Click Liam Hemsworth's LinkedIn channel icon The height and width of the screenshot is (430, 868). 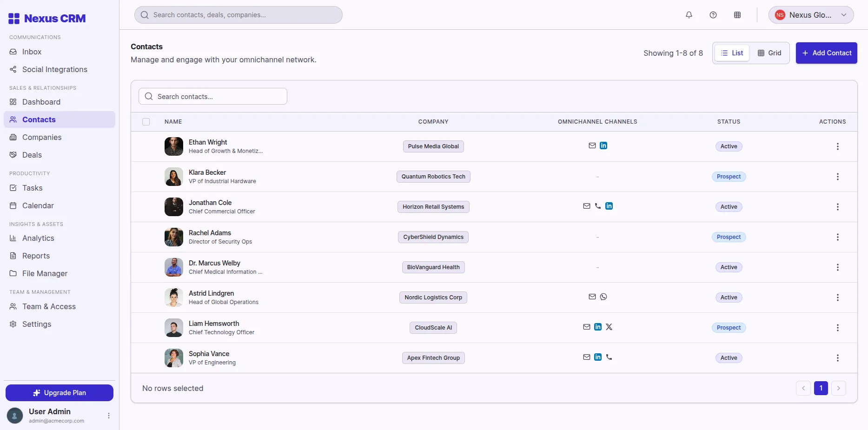point(598,327)
